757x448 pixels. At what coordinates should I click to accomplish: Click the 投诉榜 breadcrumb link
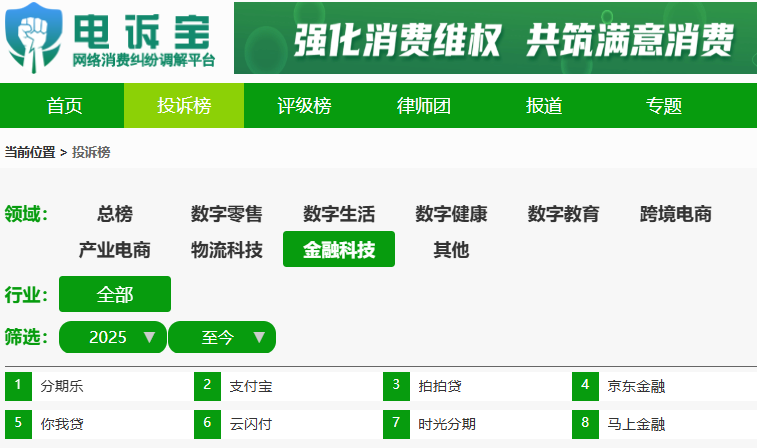91,153
